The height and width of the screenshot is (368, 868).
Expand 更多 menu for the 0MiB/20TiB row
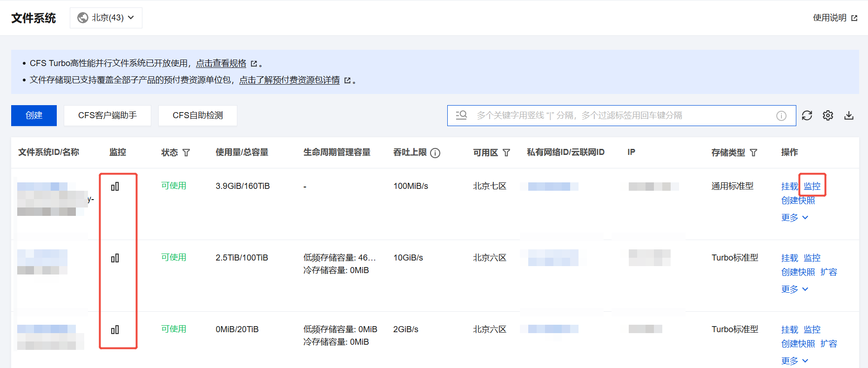pos(795,361)
